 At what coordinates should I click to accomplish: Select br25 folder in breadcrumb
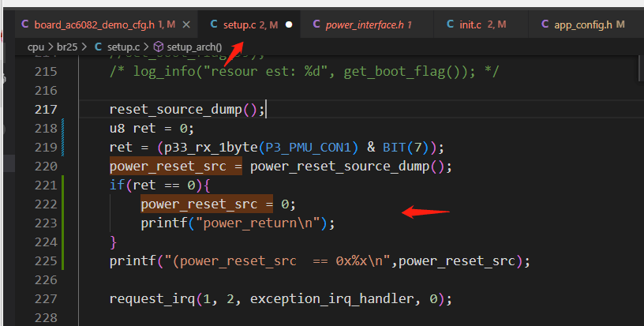point(67,47)
